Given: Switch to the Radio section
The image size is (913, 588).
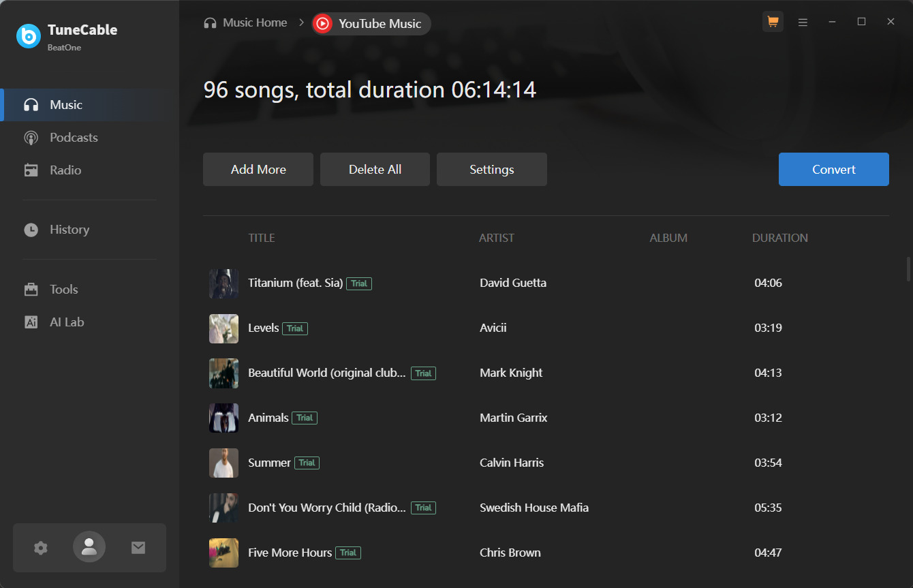Looking at the screenshot, I should (65, 170).
